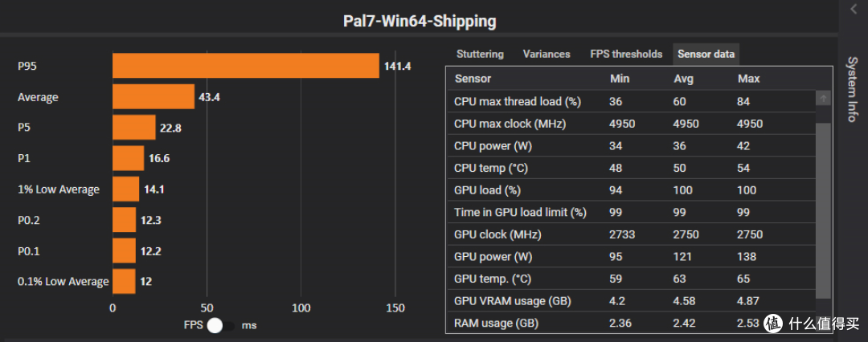Click the Max column header

[x=748, y=79]
